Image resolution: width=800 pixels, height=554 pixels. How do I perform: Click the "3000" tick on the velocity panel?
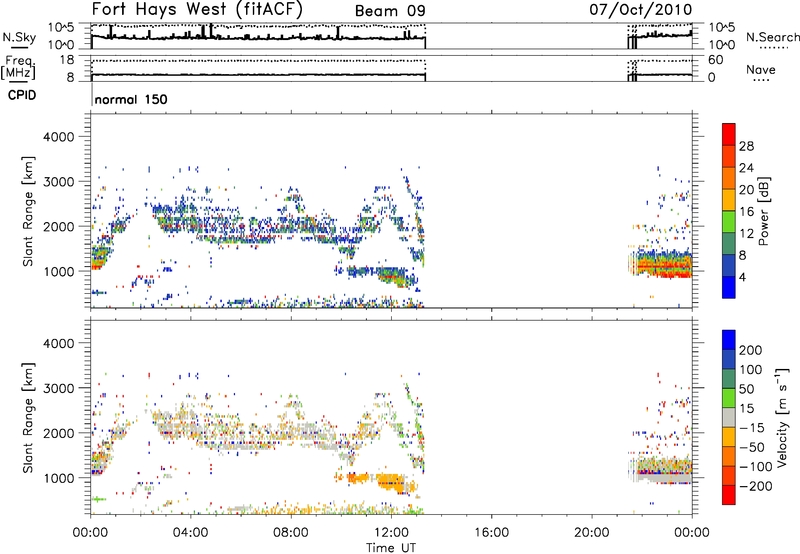59,388
